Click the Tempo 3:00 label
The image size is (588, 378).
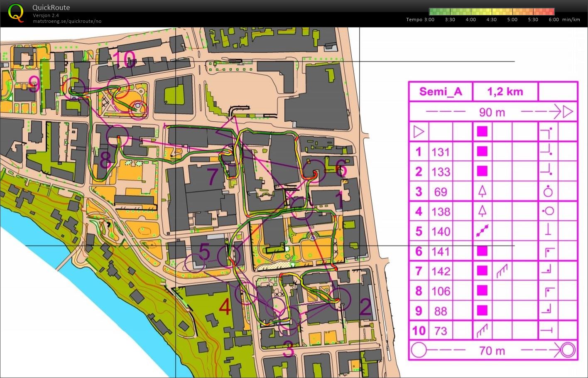(x=420, y=20)
